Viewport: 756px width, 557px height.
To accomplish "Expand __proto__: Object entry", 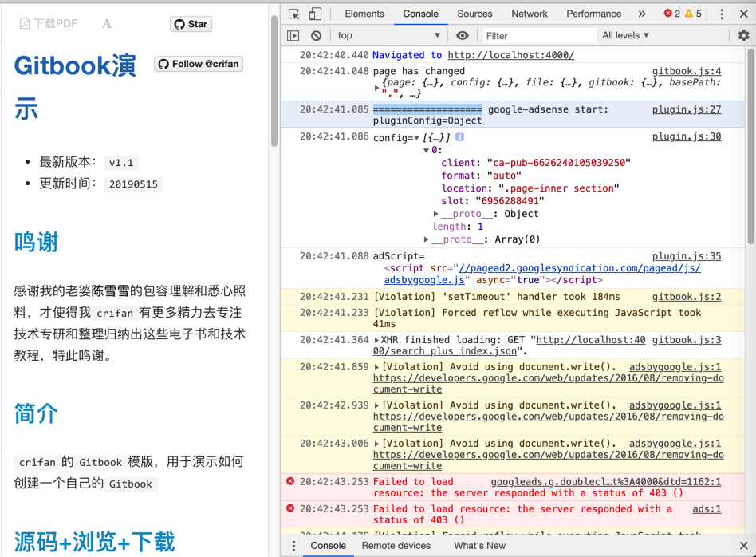I will [435, 214].
